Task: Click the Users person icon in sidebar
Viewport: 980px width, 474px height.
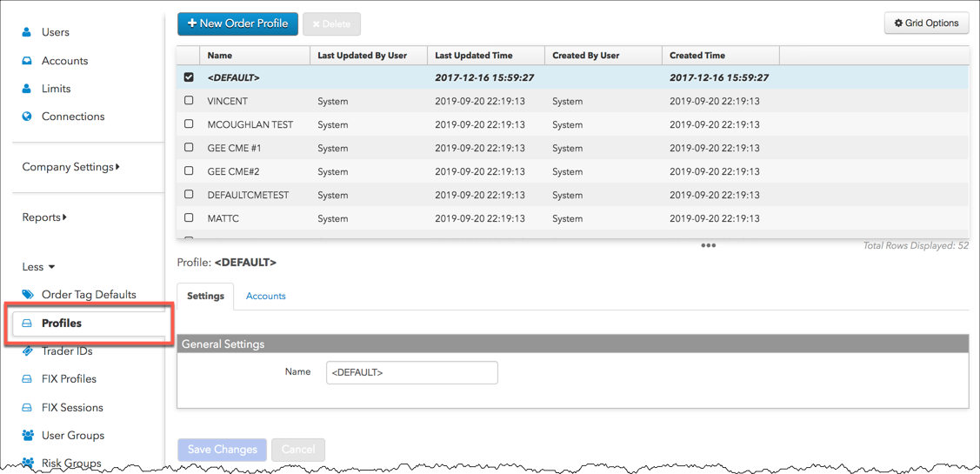Action: 27,32
